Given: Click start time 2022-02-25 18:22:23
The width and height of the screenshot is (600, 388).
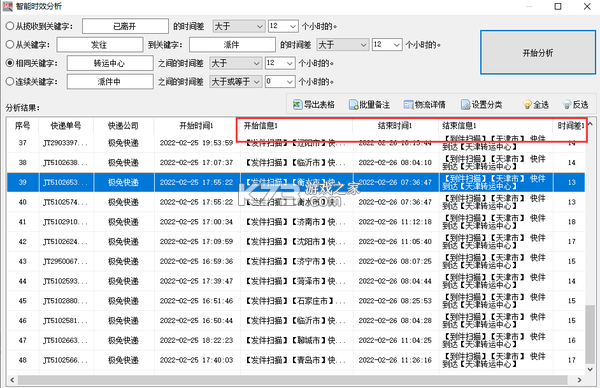Looking at the screenshot, I should 196,340.
